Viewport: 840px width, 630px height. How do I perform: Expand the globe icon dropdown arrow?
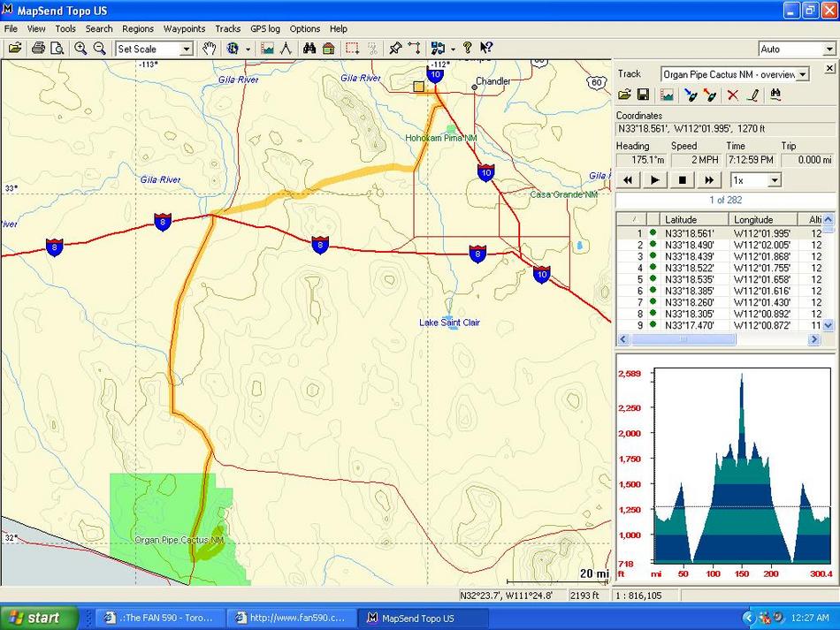[x=248, y=49]
